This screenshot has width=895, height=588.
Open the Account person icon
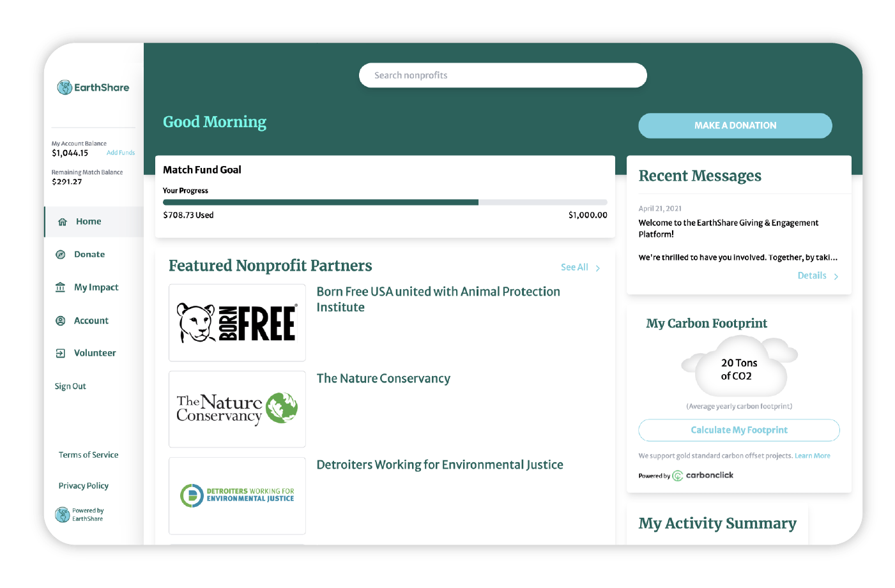coord(61,320)
